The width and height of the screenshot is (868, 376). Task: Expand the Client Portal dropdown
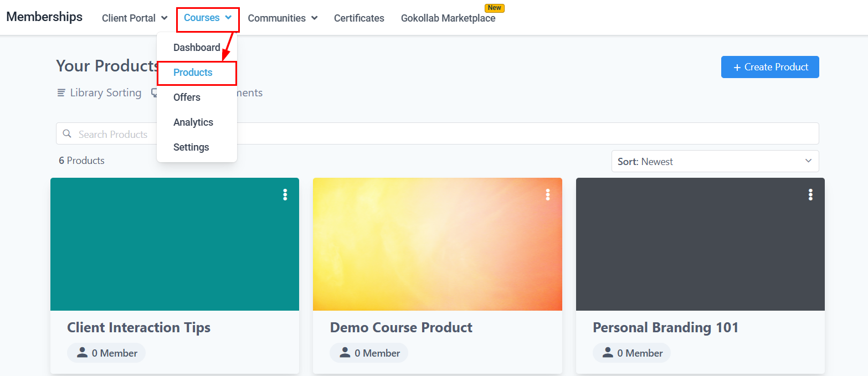pos(135,18)
